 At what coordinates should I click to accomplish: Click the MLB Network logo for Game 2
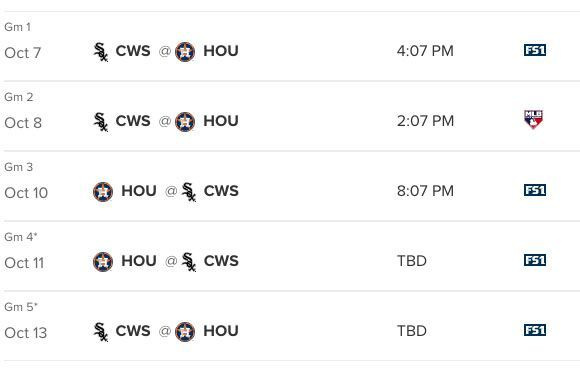coord(533,119)
